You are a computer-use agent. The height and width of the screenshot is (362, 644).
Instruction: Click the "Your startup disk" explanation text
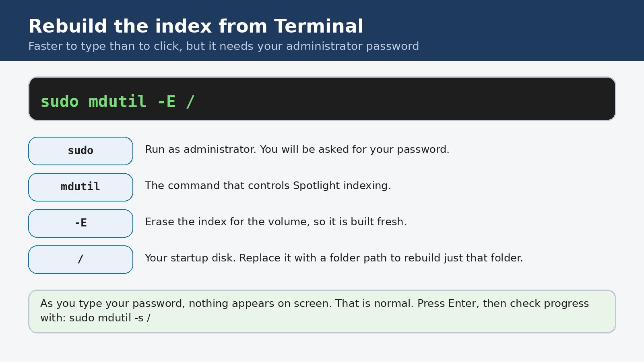click(x=334, y=258)
